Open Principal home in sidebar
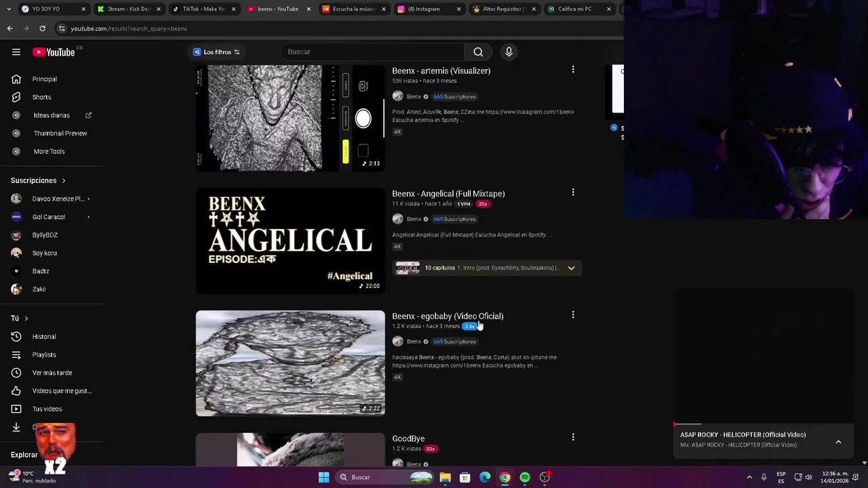The width and height of the screenshot is (868, 488). [x=52, y=79]
